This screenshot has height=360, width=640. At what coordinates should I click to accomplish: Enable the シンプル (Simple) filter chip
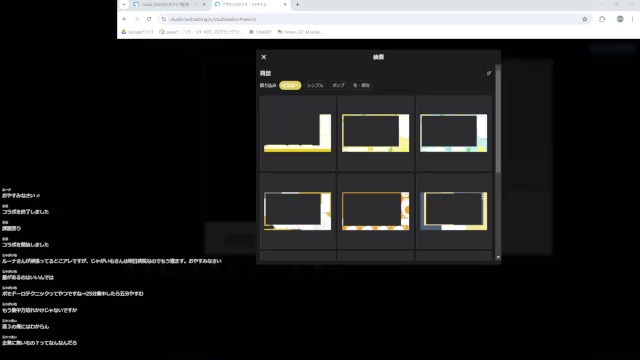point(315,85)
